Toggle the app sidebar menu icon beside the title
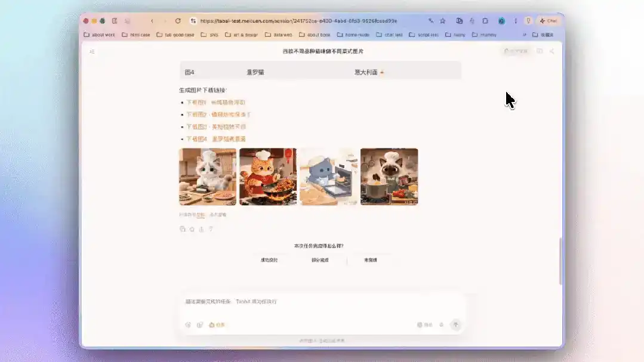This screenshot has height=362, width=644. click(x=92, y=51)
